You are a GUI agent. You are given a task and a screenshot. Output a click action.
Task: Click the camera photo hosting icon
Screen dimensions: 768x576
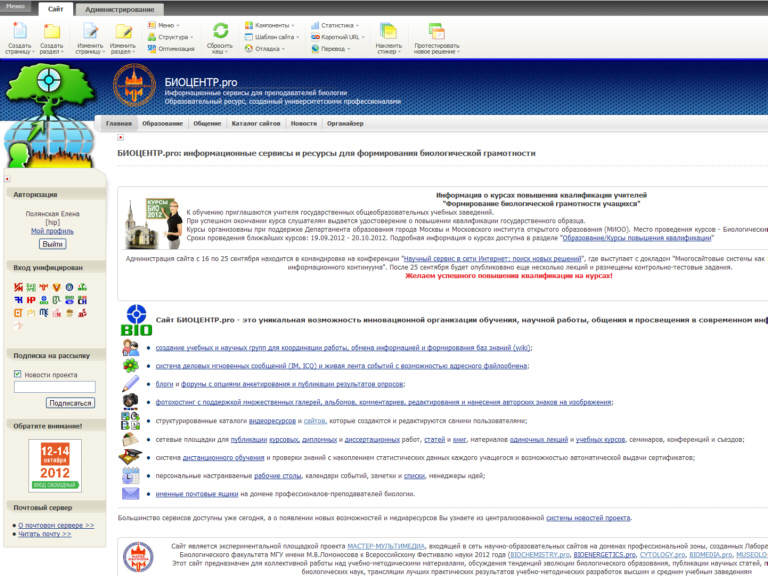click(130, 402)
